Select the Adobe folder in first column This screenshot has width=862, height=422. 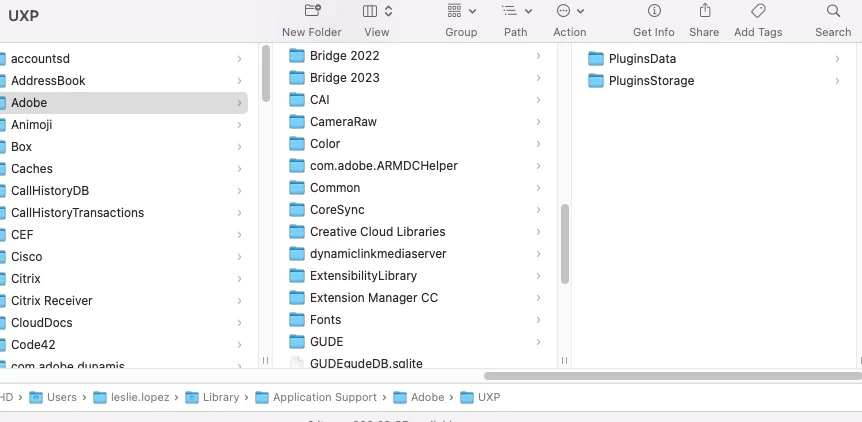124,103
